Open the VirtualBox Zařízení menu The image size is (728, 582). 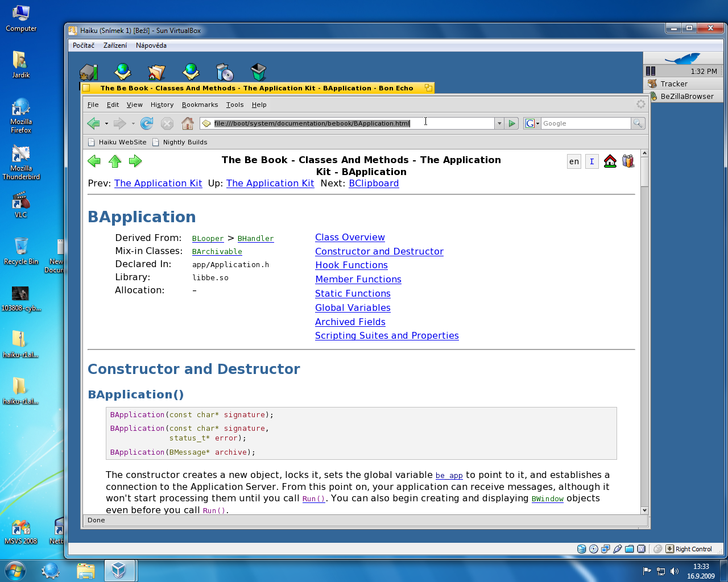click(x=115, y=45)
